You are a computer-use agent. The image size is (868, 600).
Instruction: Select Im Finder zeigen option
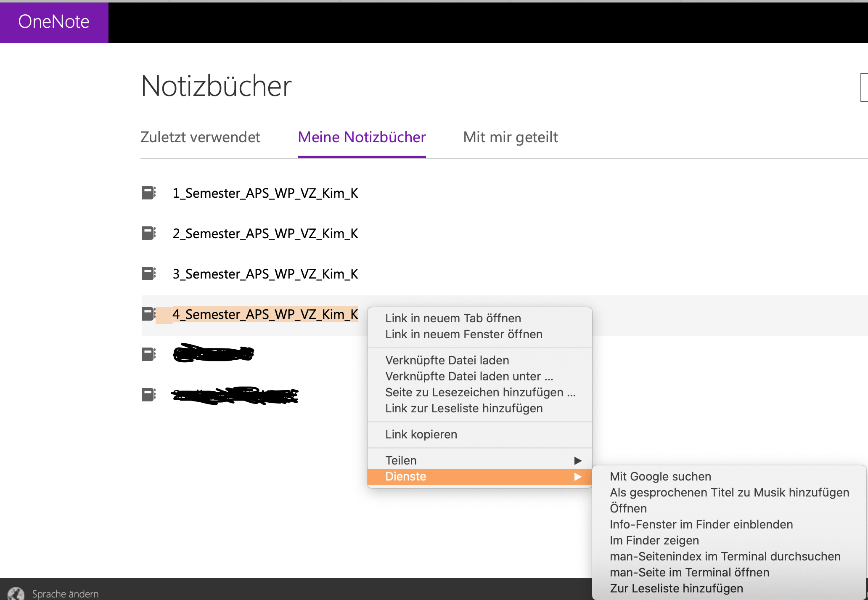[x=654, y=540]
